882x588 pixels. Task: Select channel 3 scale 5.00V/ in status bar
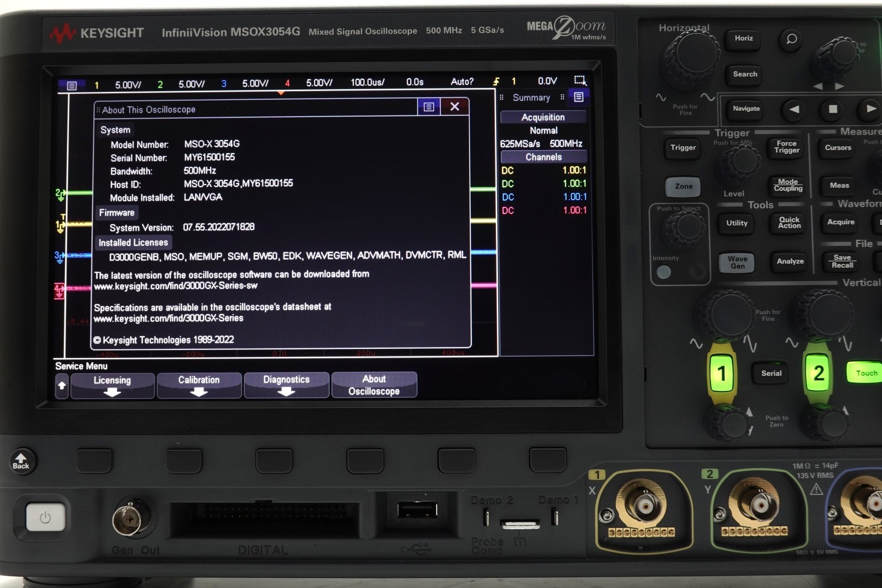tap(255, 84)
